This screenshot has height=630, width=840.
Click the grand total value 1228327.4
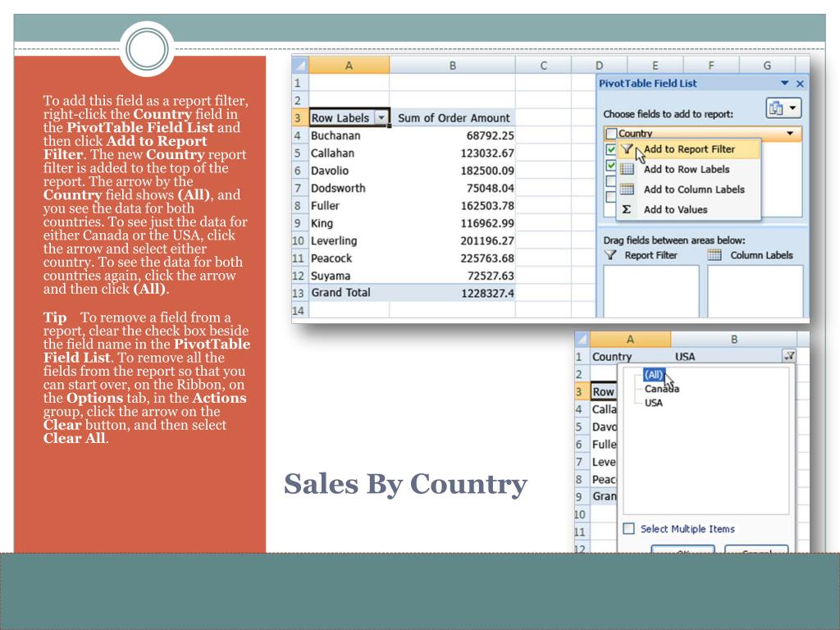487,294
